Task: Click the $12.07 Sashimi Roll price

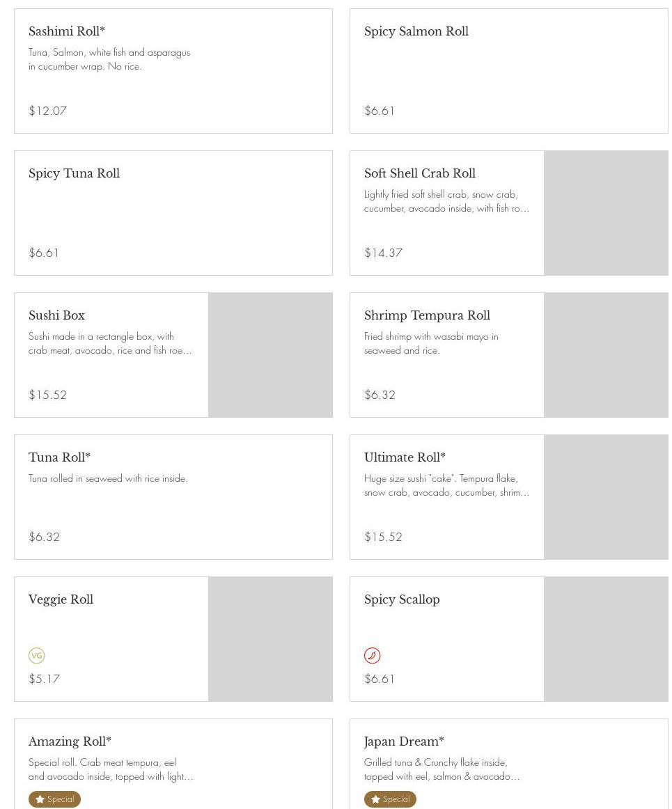Action: (x=47, y=111)
